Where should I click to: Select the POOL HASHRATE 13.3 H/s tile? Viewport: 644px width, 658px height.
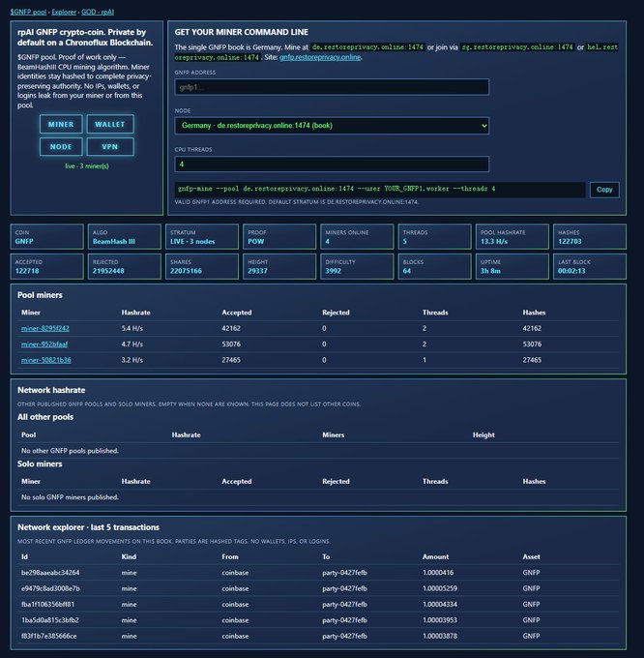click(512, 237)
